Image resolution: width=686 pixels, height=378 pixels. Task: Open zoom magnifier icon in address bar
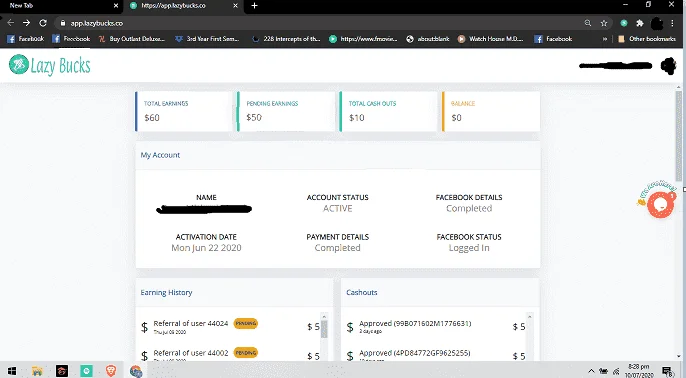[588, 23]
